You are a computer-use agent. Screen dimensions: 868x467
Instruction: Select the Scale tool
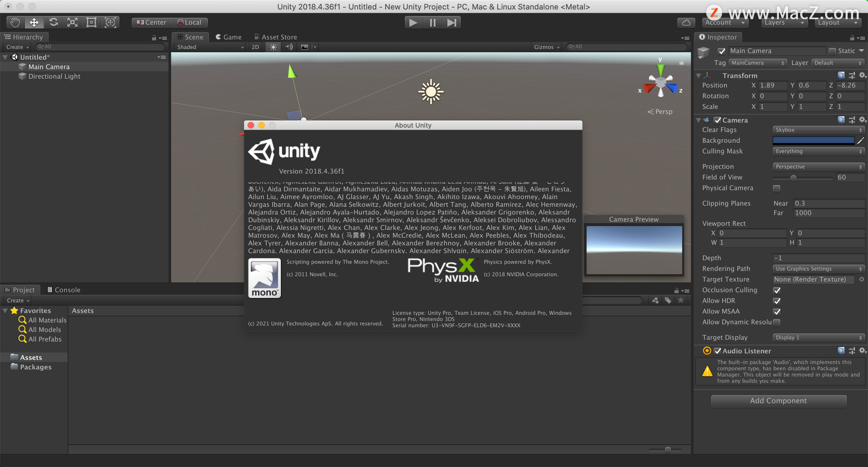72,22
